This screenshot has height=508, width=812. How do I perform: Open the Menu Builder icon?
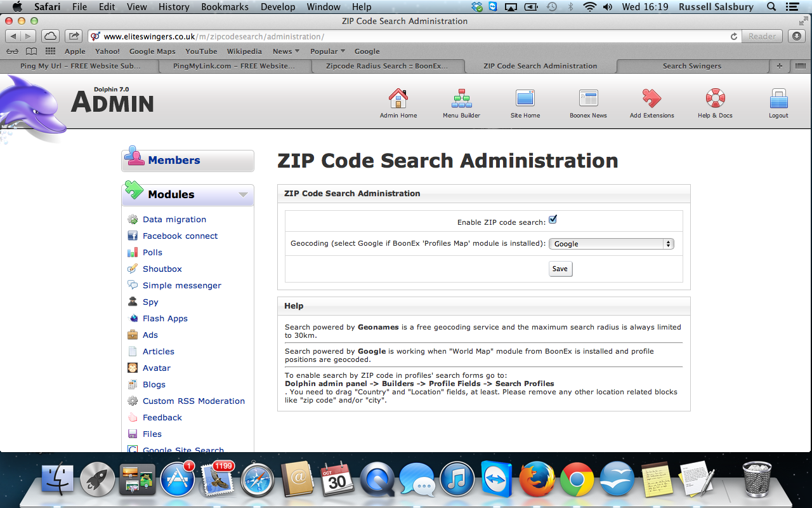461,99
